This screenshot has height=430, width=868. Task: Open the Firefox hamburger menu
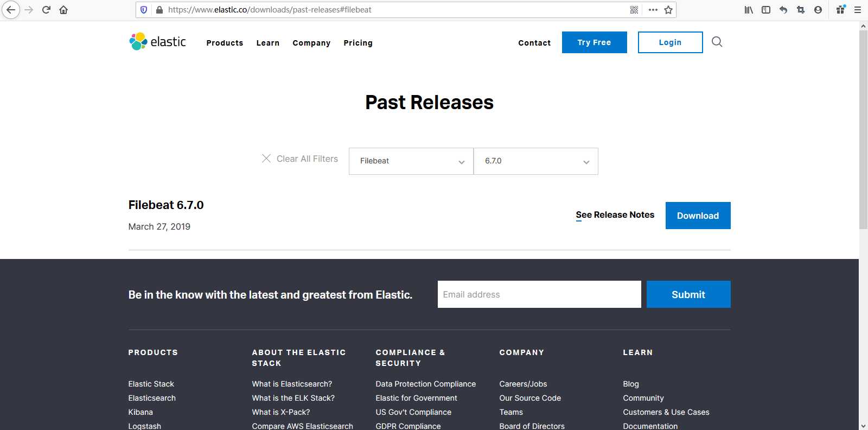click(x=858, y=10)
